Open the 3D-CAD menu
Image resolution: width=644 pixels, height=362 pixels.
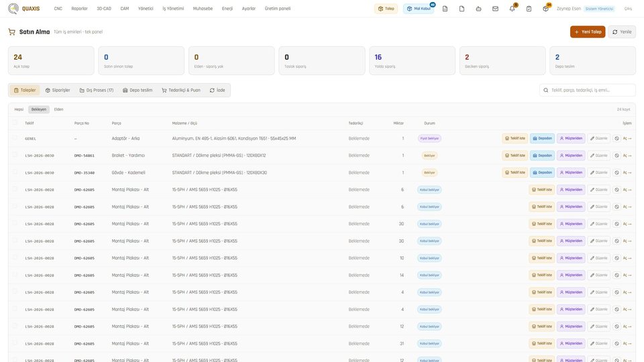point(104,9)
